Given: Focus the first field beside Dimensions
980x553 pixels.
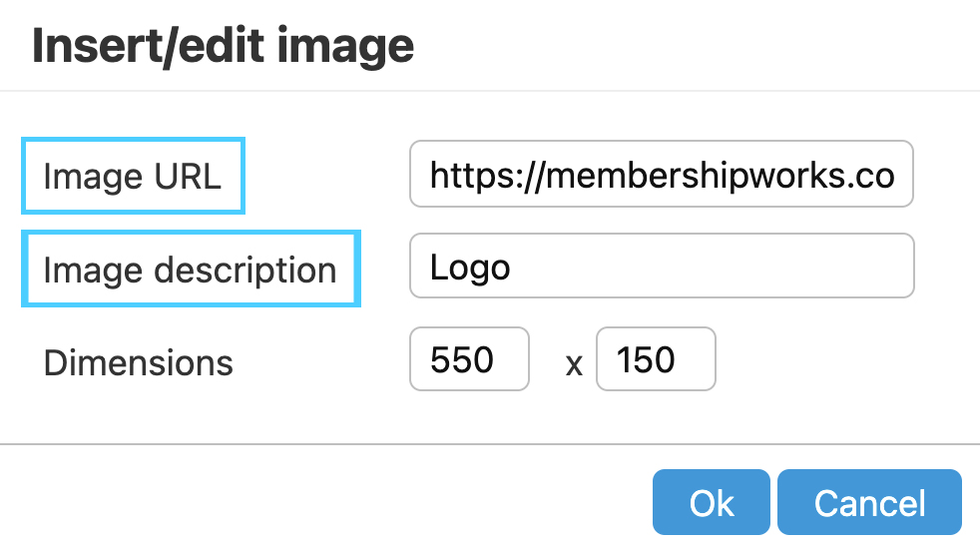Looking at the screenshot, I should point(469,359).
